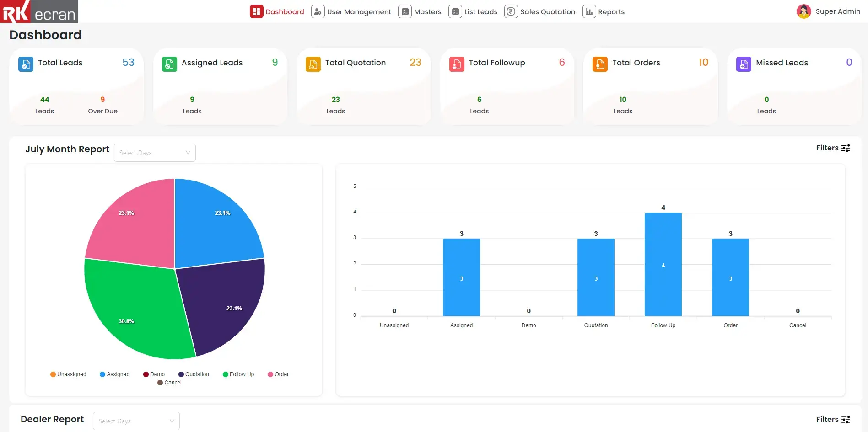Click the 44 Leads count in Total Leads
Viewport: 868px width, 432px height.
pos(44,100)
